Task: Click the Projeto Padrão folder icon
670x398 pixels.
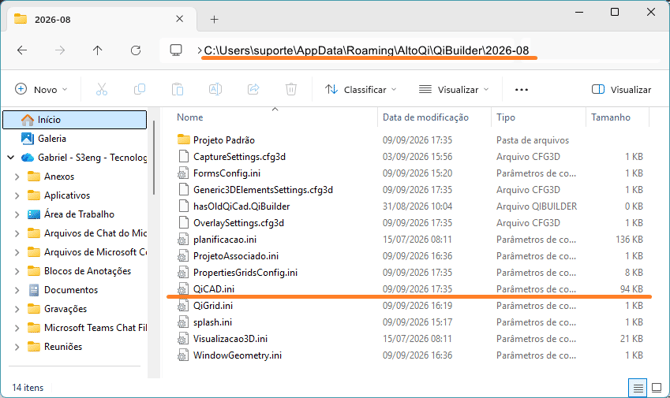Action: [x=183, y=140]
